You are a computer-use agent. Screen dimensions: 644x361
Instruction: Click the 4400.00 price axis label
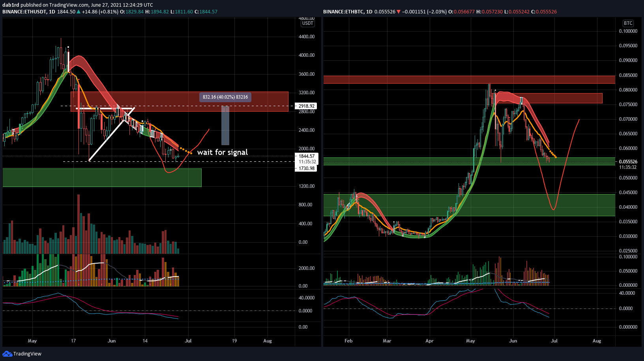click(x=307, y=37)
